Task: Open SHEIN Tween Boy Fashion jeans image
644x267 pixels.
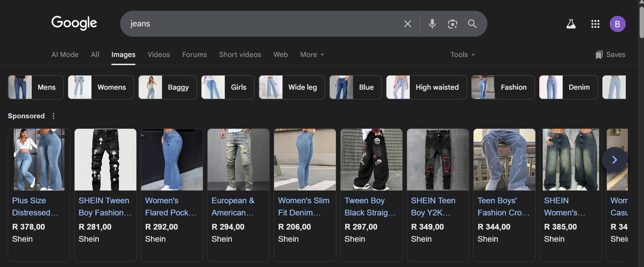Action: [105, 159]
